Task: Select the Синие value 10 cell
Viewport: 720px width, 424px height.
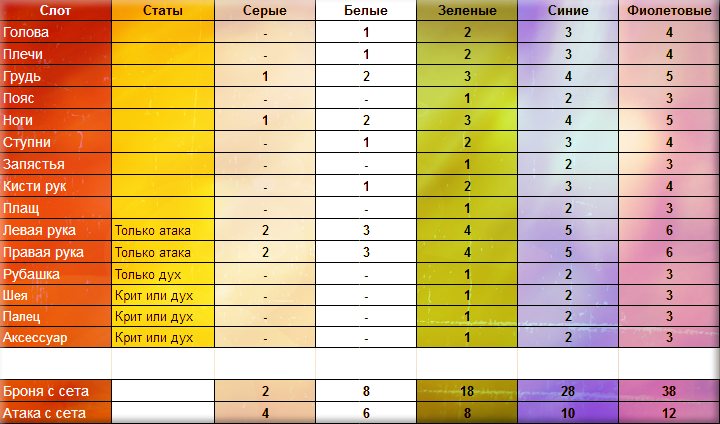Action: [568, 413]
